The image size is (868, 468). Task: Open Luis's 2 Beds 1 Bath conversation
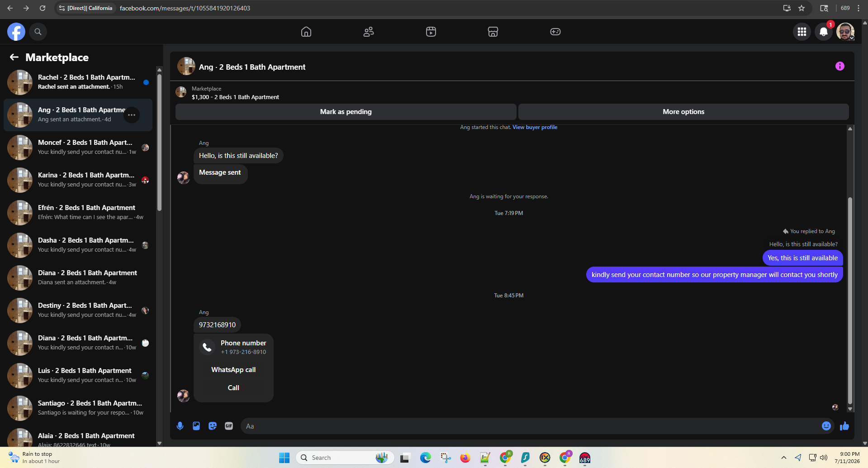78,376
